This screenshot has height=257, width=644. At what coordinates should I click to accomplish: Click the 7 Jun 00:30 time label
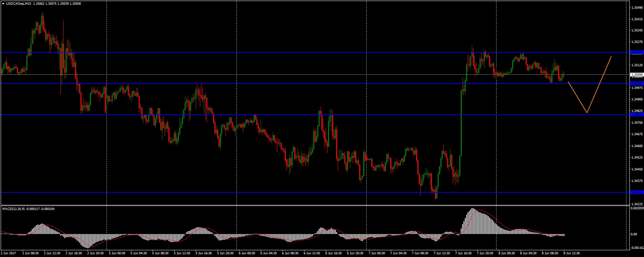click(377, 253)
